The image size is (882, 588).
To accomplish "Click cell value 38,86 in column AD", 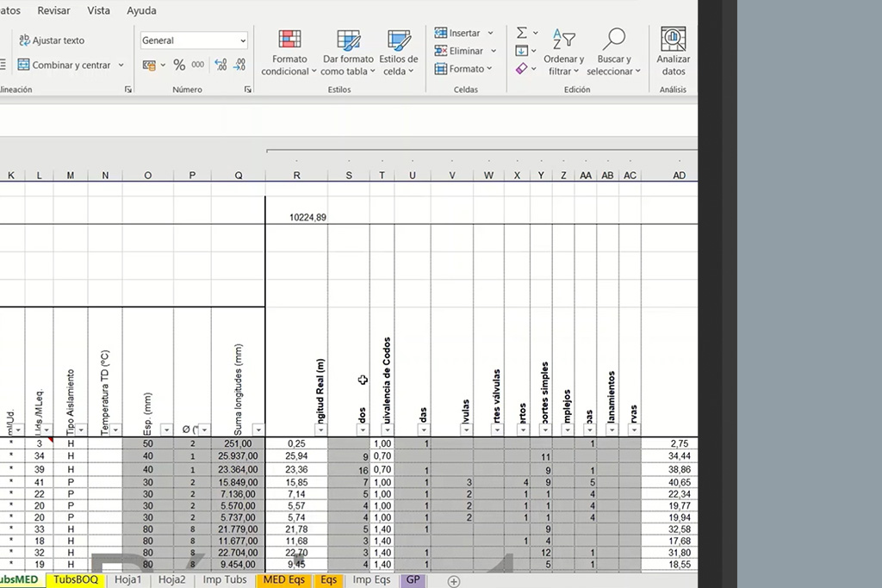I will pyautogui.click(x=669, y=469).
